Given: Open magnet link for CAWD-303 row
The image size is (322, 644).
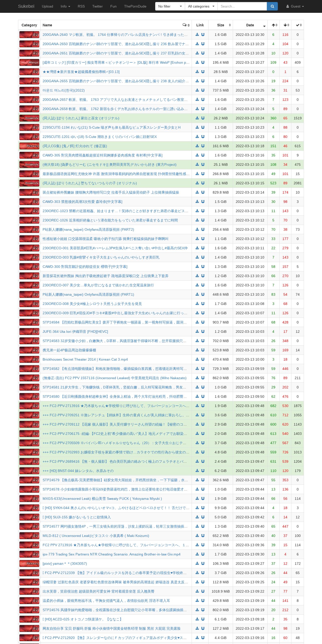Looking at the screenshot, I should [x=203, y=202].
